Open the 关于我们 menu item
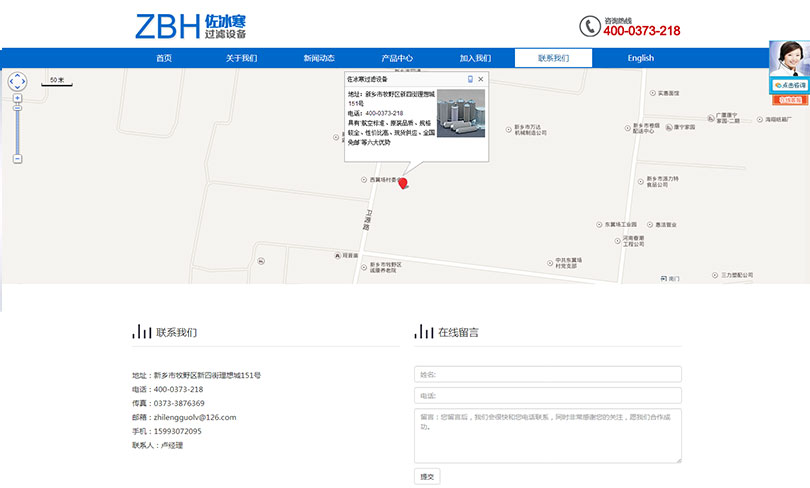 [241, 58]
